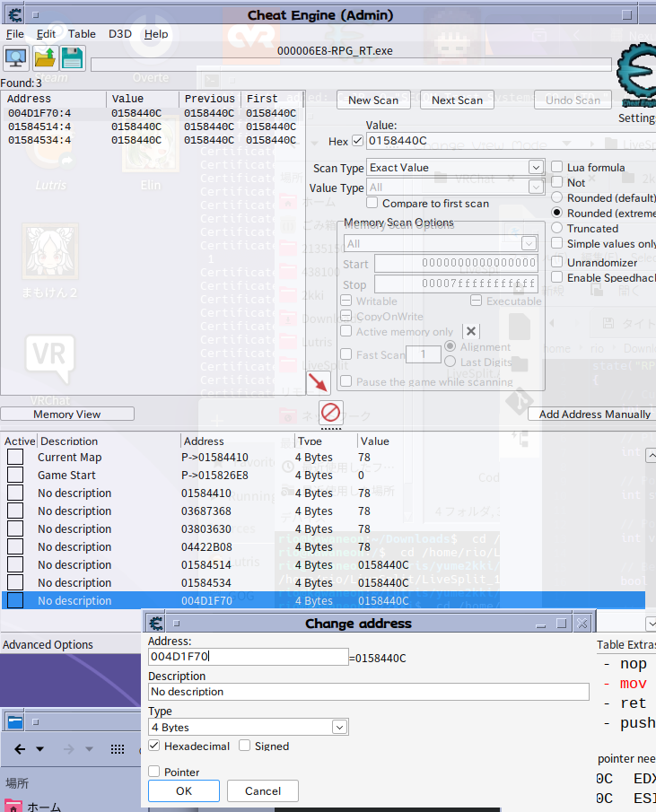This screenshot has height=812, width=656.
Task: Activate the Current Map entry checkbox
Action: point(15,457)
